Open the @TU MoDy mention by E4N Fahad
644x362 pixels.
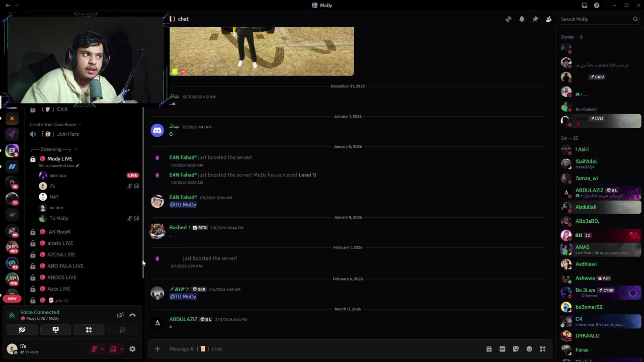[183, 205]
